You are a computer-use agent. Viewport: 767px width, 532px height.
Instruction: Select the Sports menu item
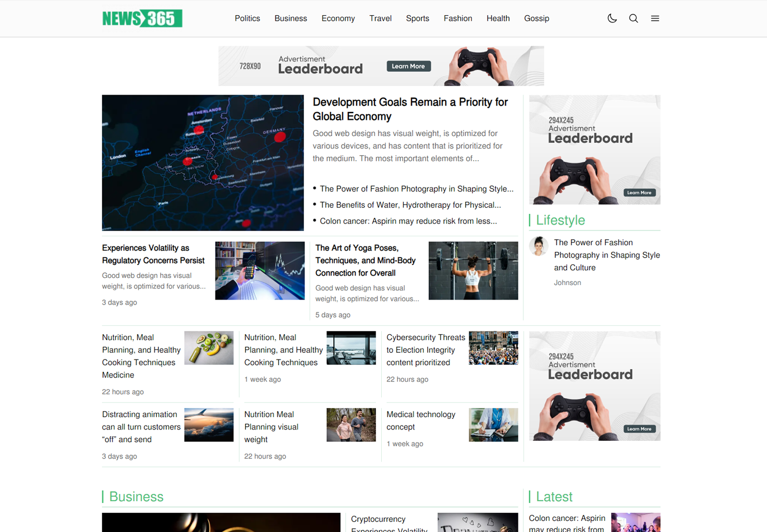coord(417,18)
